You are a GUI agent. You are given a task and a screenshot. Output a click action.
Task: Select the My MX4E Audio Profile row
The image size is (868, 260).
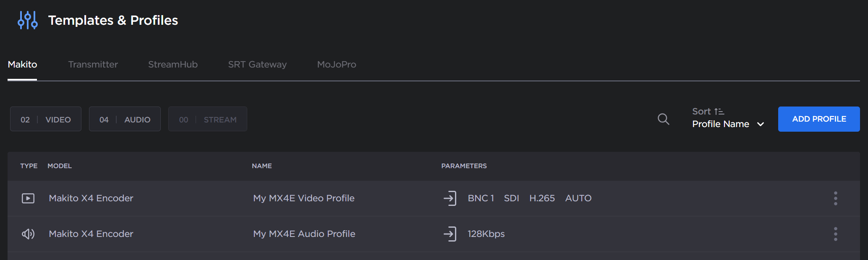[x=304, y=234]
